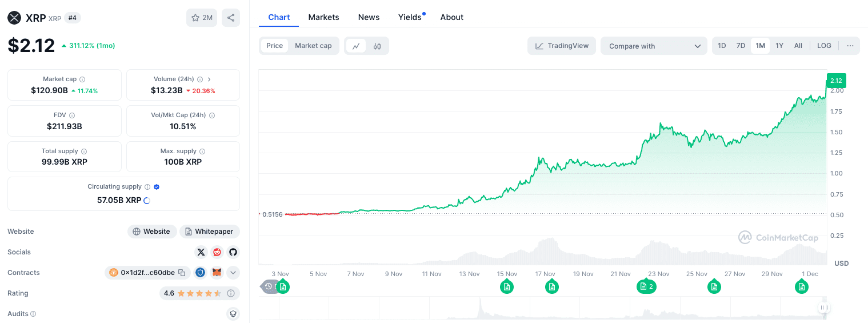
Task: Open FDV info icon
Action: 72,115
